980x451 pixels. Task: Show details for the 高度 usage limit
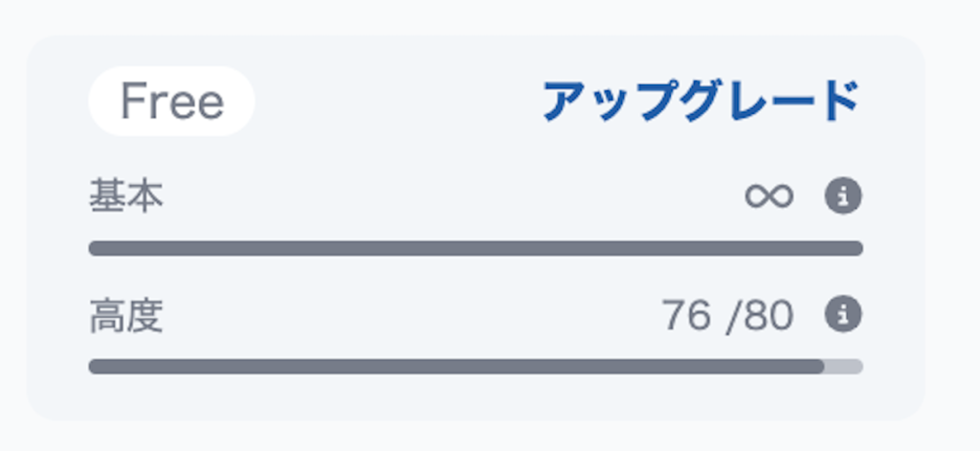tap(843, 314)
